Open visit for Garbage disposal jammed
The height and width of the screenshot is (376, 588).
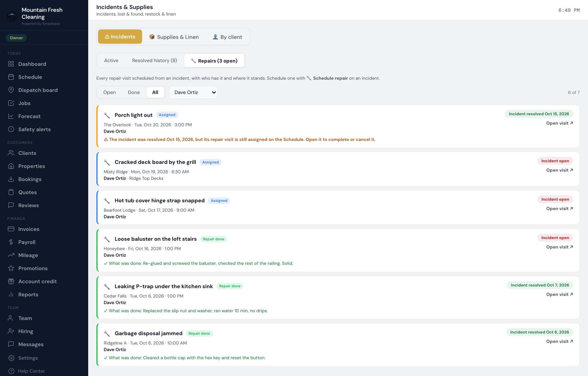(559, 342)
